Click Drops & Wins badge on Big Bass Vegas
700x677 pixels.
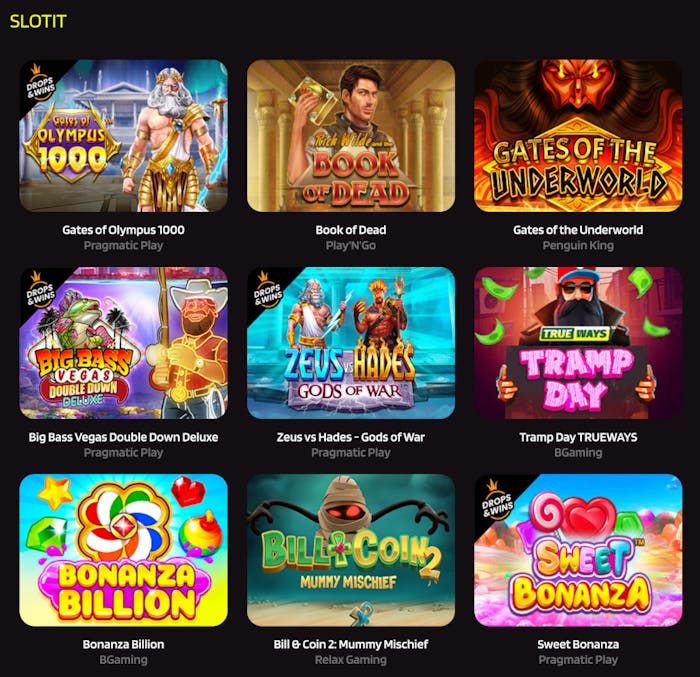39,289
